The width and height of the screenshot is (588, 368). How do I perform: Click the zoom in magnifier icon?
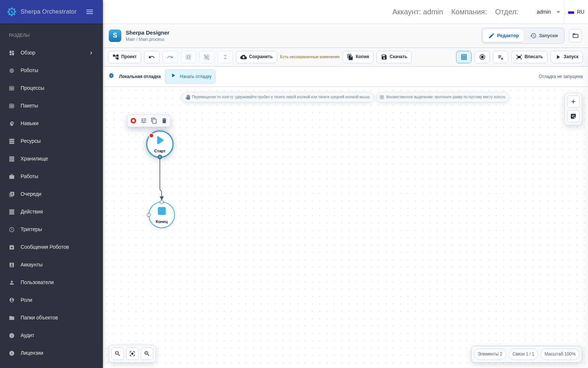tap(147, 354)
